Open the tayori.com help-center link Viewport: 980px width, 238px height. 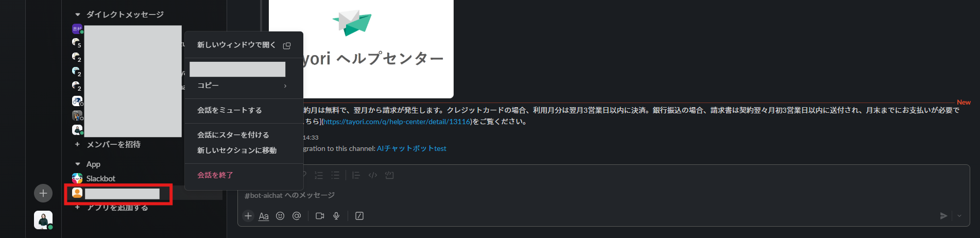[x=397, y=122]
